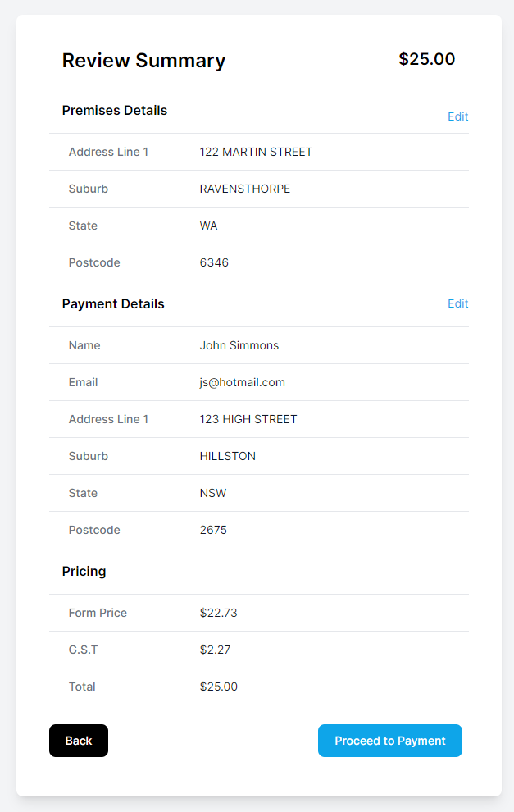Select the RAVENSTHORPE suburb value
Image resolution: width=514 pixels, height=812 pixels.
coord(245,189)
